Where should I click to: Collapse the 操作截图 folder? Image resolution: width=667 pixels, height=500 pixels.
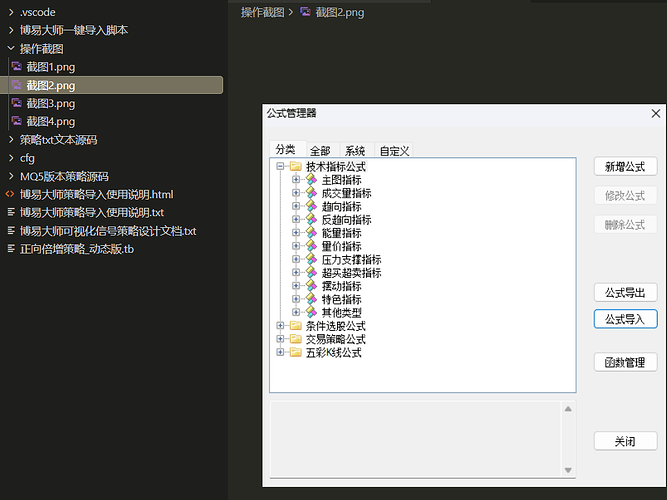click(x=11, y=49)
